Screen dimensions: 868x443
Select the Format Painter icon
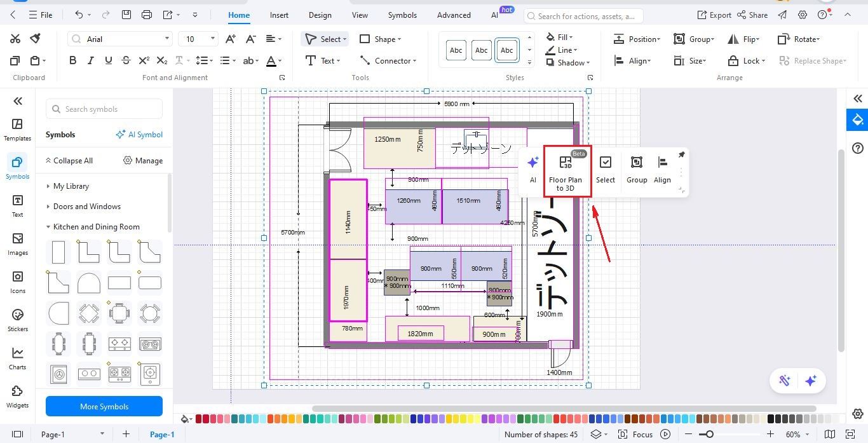click(36, 39)
